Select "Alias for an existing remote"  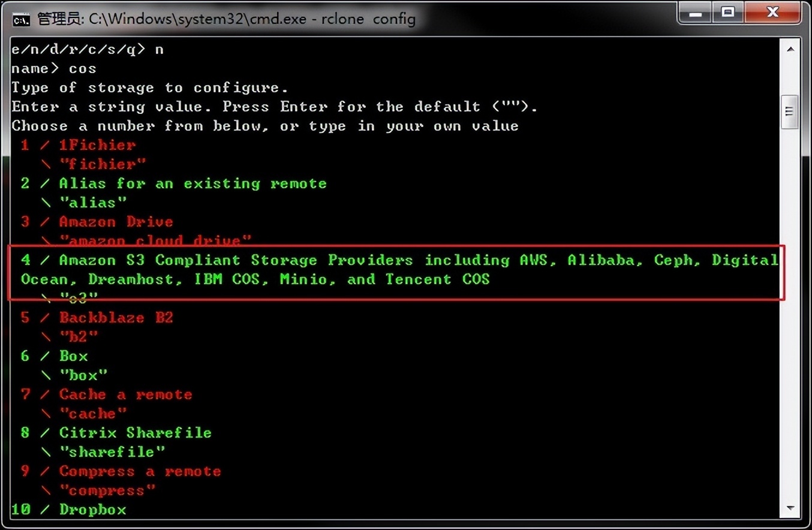(x=192, y=183)
